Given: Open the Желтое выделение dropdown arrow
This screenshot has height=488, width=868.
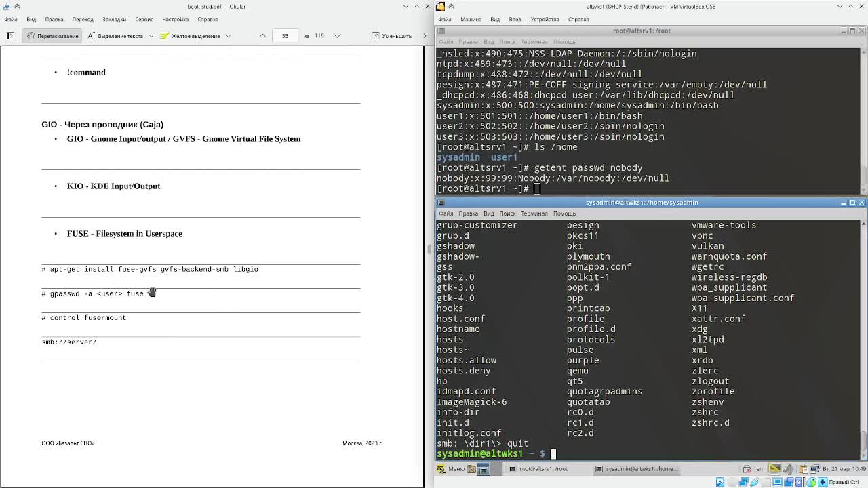Looking at the screenshot, I should pos(228,35).
